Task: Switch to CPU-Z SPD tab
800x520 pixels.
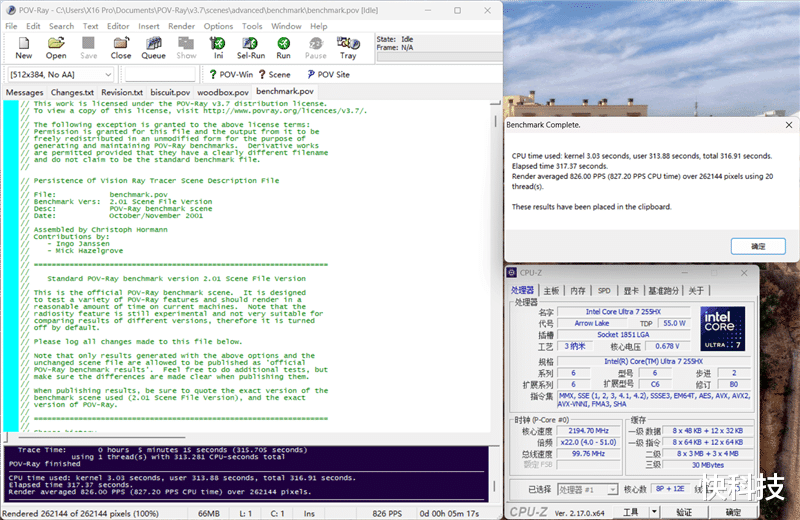Action: pos(604,291)
